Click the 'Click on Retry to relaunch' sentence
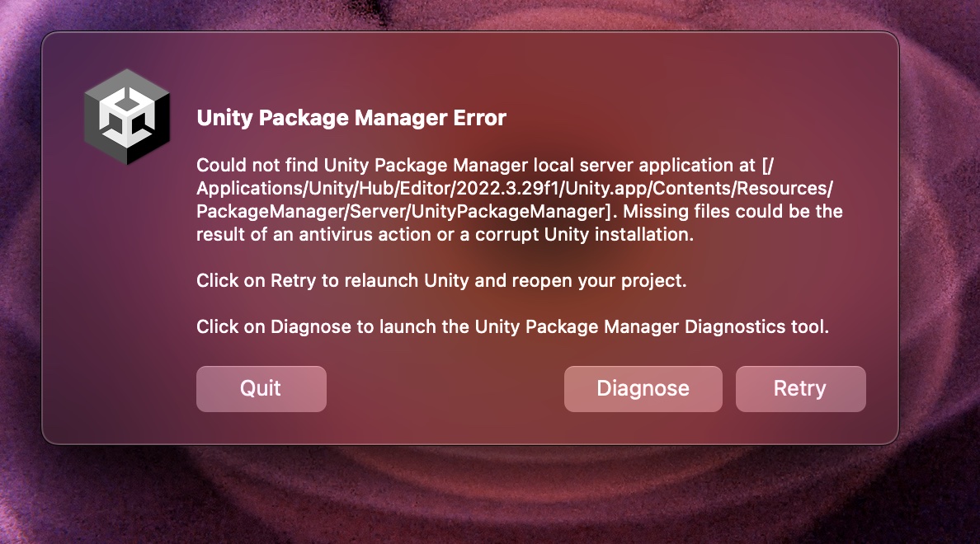The width and height of the screenshot is (980, 544). coord(441,280)
